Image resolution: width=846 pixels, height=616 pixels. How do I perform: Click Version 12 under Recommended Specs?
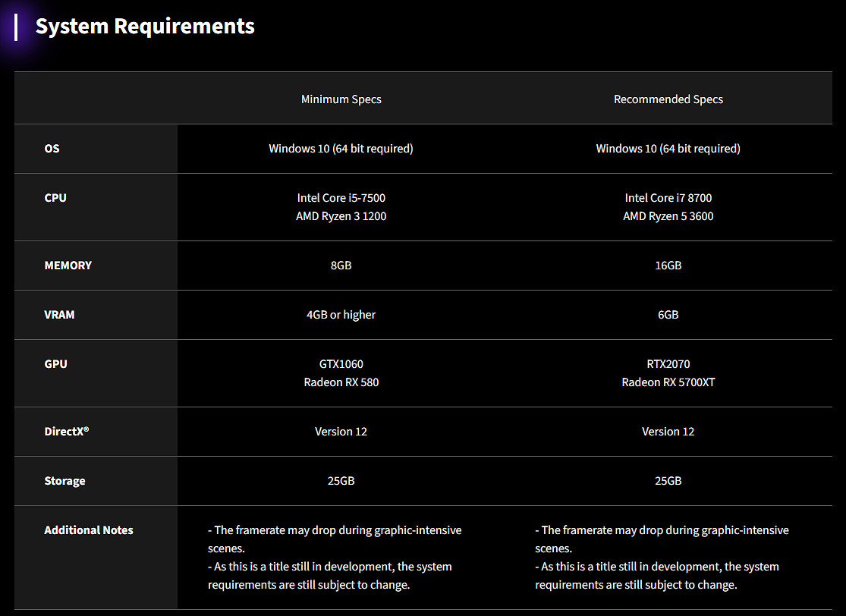668,432
